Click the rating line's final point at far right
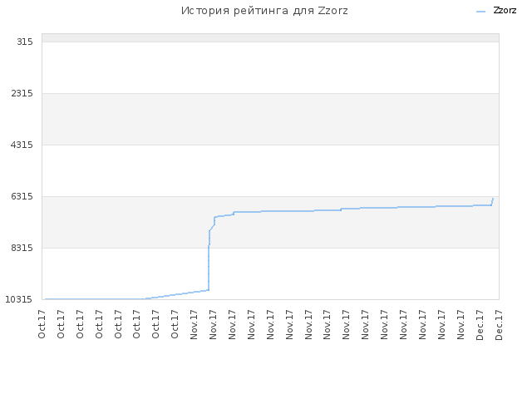 point(493,199)
